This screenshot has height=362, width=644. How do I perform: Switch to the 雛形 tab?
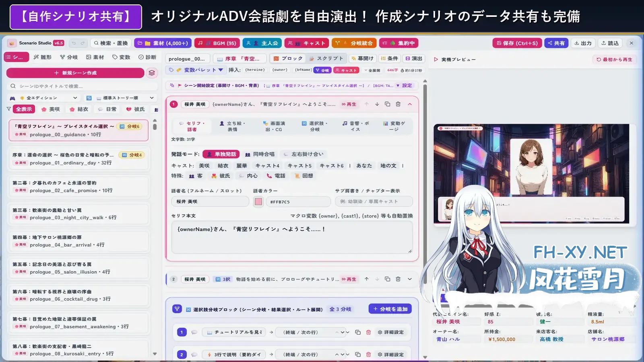[x=43, y=58]
